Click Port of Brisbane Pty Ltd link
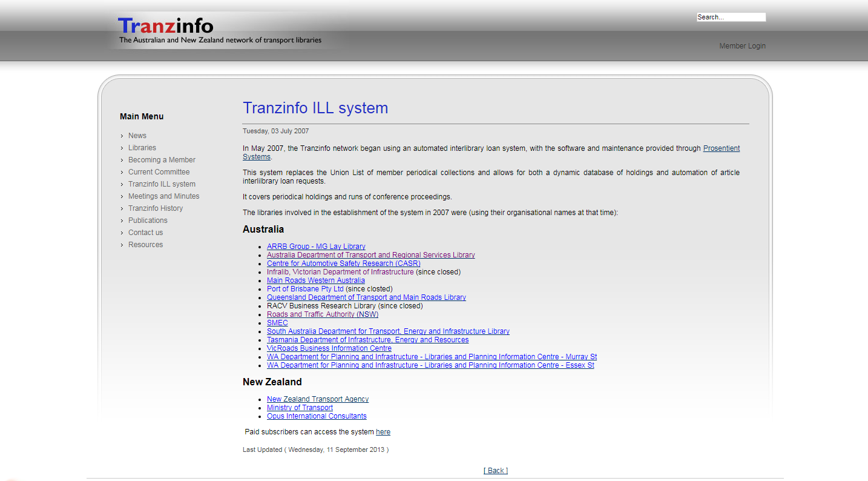868x481 pixels. (x=305, y=289)
